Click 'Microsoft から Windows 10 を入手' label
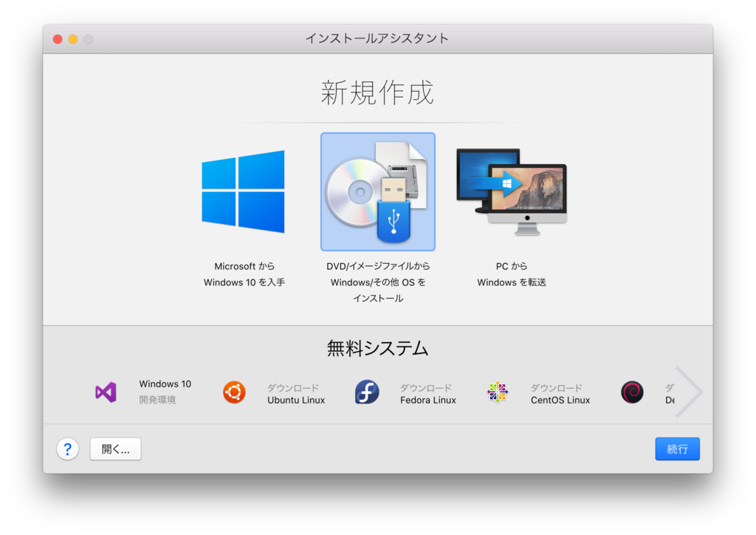The image size is (756, 535). pyautogui.click(x=244, y=274)
